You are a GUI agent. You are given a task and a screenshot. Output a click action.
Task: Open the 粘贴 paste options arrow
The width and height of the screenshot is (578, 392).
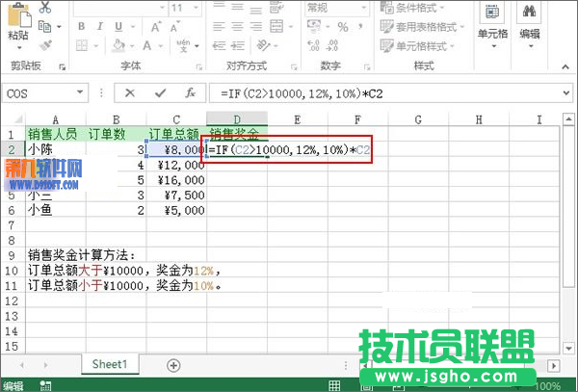[19, 48]
